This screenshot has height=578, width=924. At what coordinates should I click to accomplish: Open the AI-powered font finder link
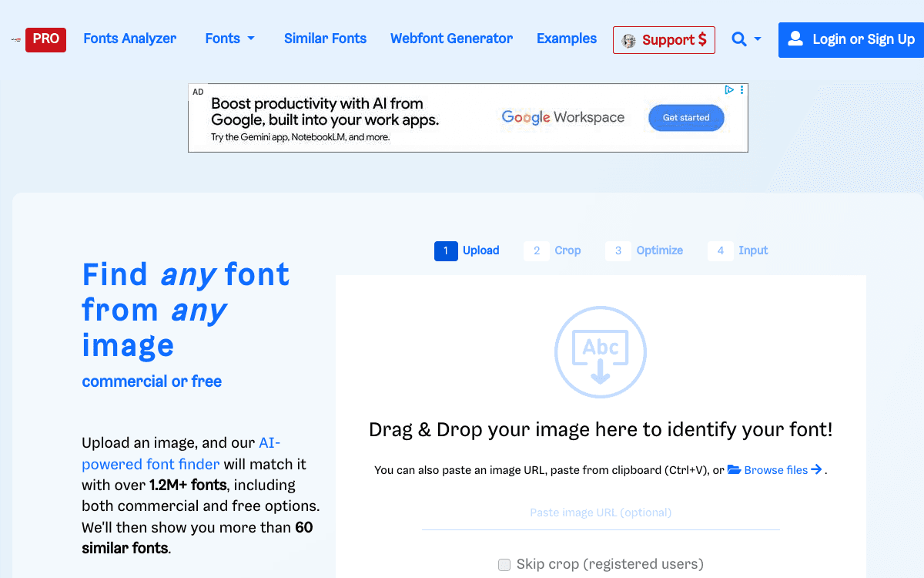click(x=150, y=464)
